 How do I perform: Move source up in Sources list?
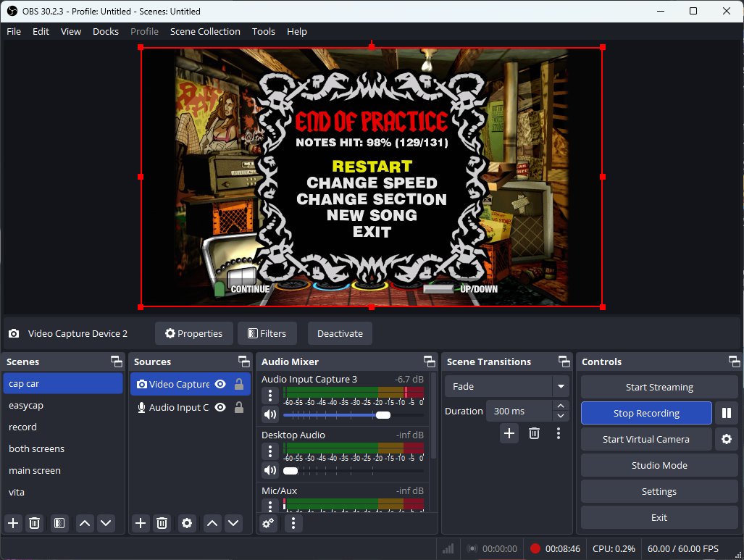tap(212, 523)
